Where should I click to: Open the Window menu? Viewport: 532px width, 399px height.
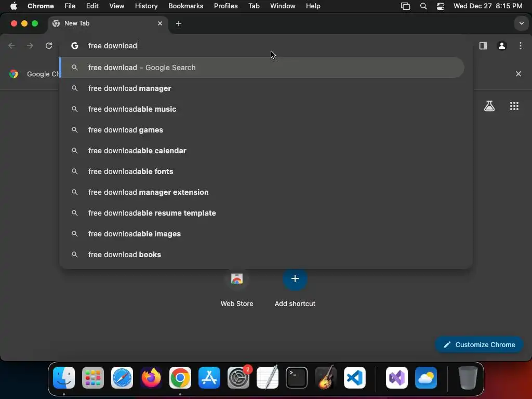point(283,6)
